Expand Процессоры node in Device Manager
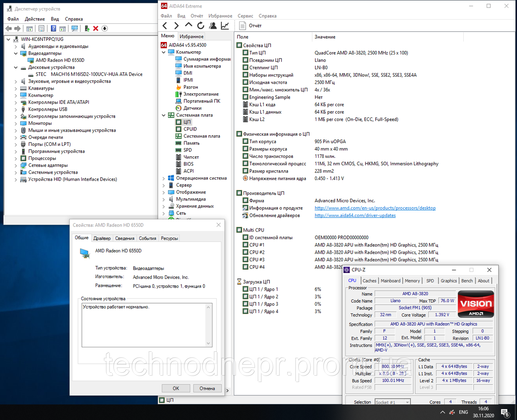517x420 pixels. pos(16,158)
